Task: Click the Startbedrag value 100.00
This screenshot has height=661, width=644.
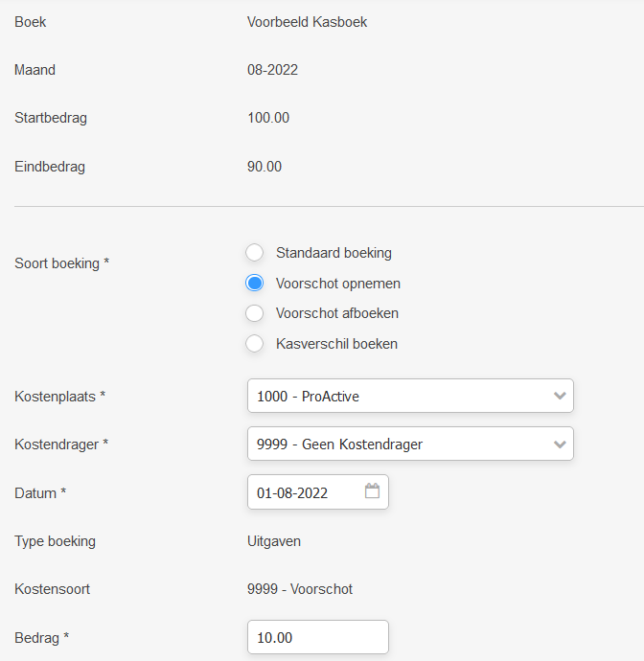Action: coord(268,118)
